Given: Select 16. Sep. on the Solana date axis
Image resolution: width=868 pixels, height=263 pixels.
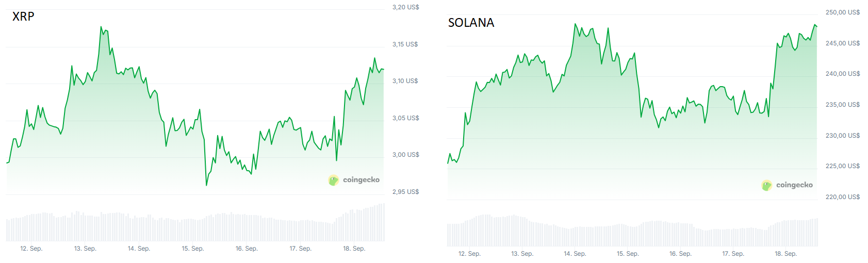Looking at the screenshot, I should (680, 254).
